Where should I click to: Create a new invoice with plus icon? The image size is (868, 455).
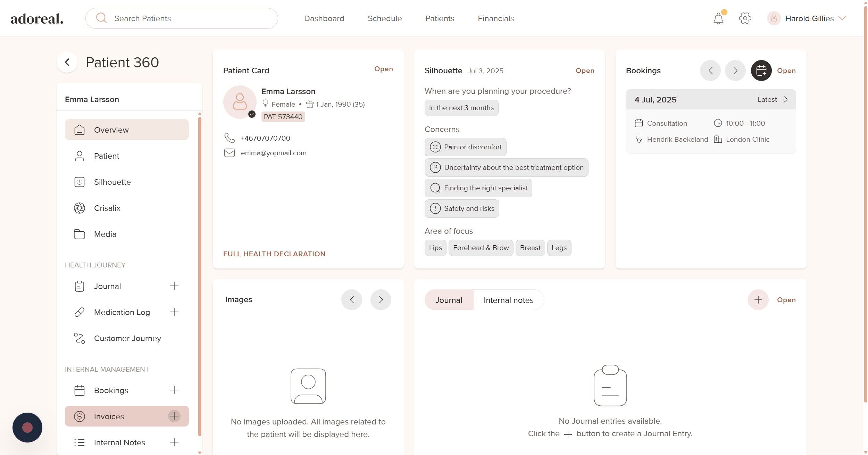(x=174, y=416)
